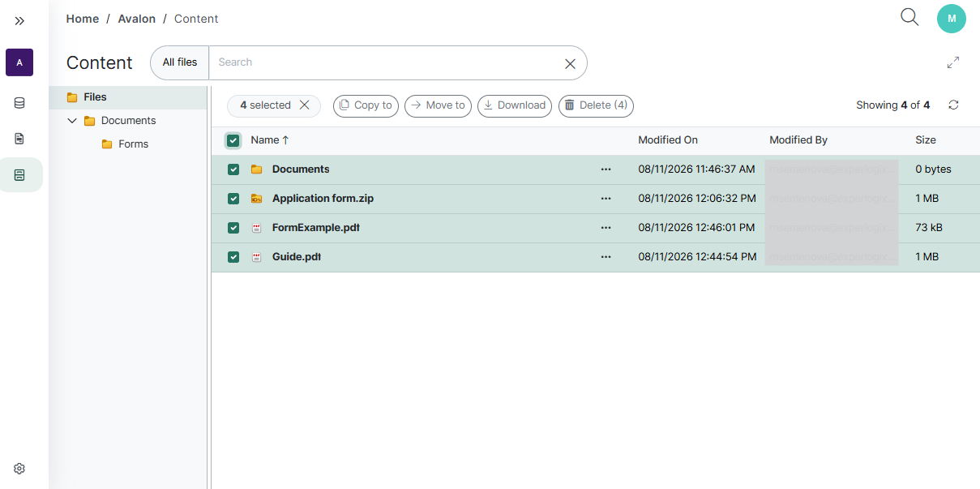The height and width of the screenshot is (489, 980).
Task: Delete the 4 selected items
Action: point(596,105)
